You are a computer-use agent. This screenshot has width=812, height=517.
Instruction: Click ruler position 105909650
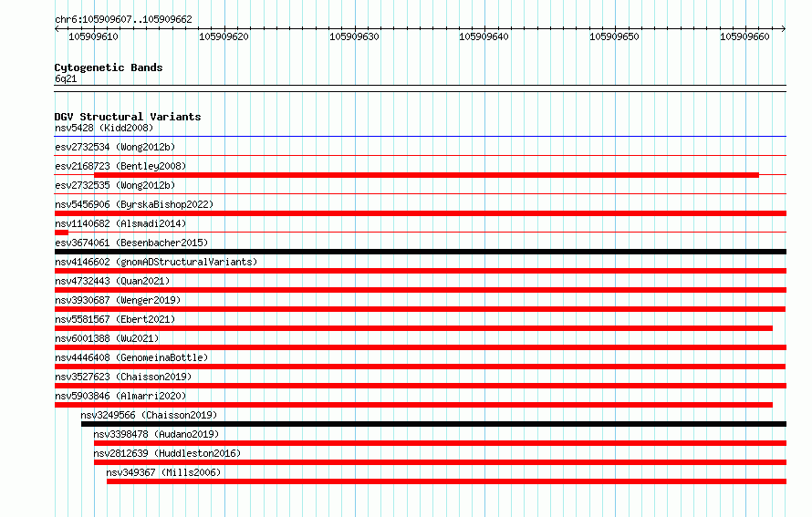tap(614, 36)
